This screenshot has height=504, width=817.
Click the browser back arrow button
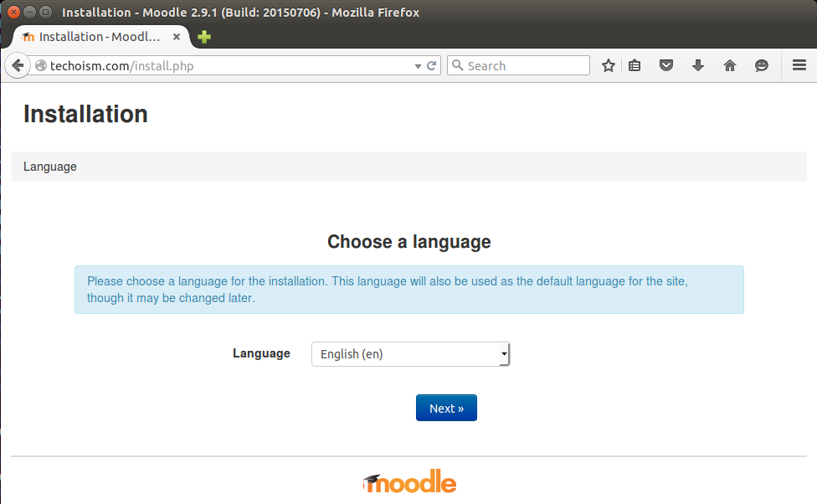click(18, 65)
